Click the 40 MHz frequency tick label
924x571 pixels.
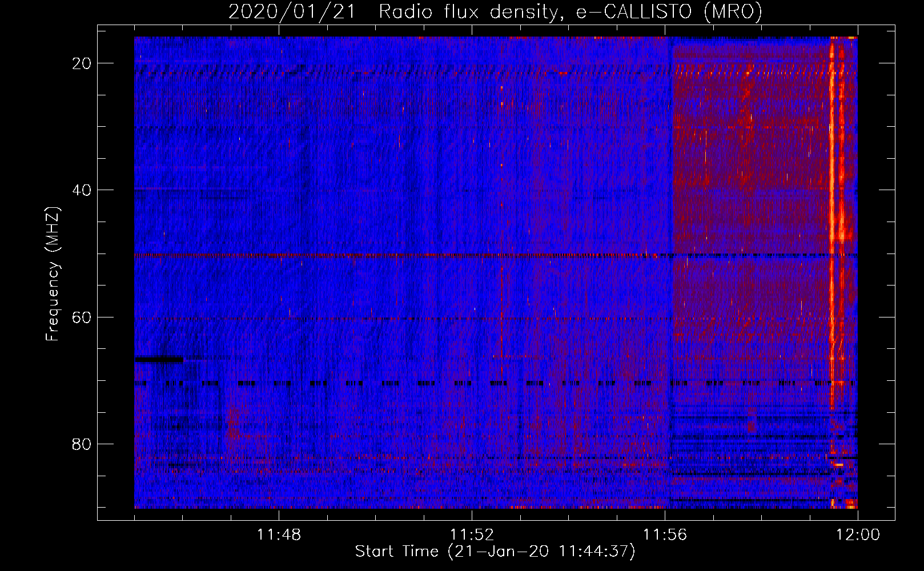click(82, 190)
